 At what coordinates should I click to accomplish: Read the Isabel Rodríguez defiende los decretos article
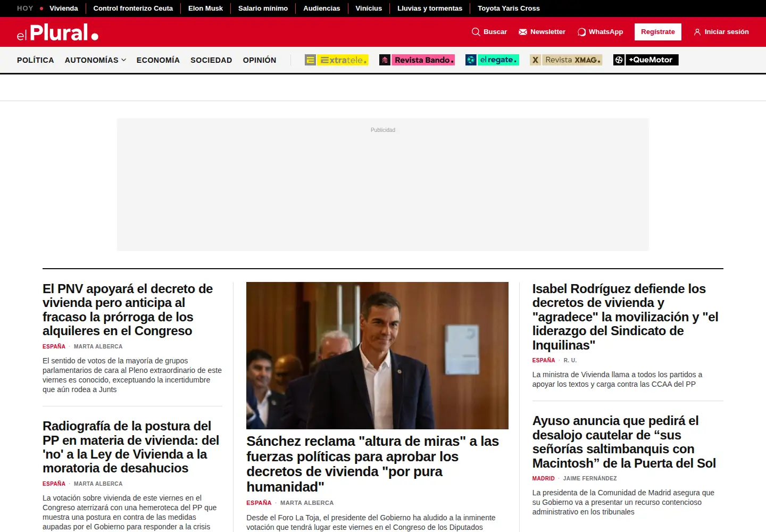click(x=626, y=317)
